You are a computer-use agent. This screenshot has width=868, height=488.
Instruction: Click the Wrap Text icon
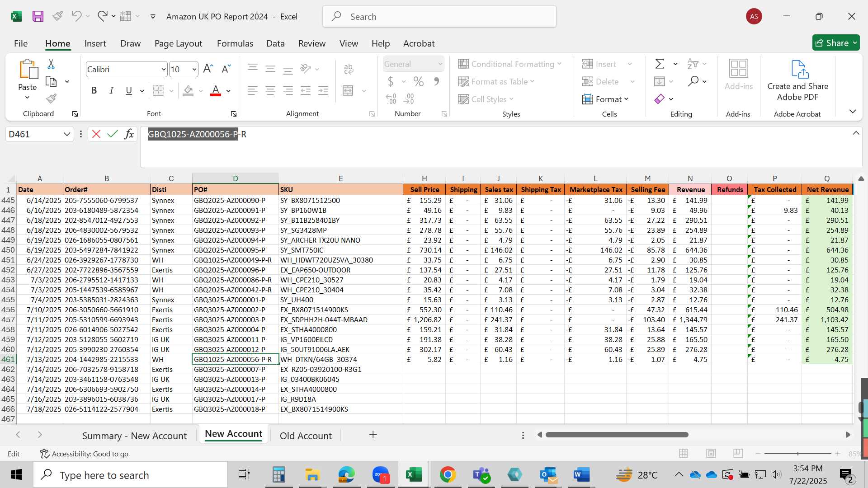point(349,69)
